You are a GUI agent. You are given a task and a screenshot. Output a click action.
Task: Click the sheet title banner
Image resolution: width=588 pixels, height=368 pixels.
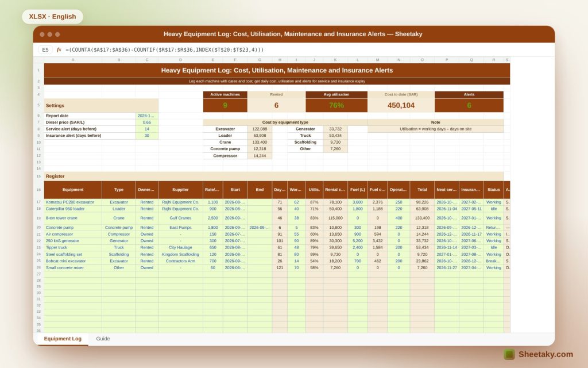277,70
